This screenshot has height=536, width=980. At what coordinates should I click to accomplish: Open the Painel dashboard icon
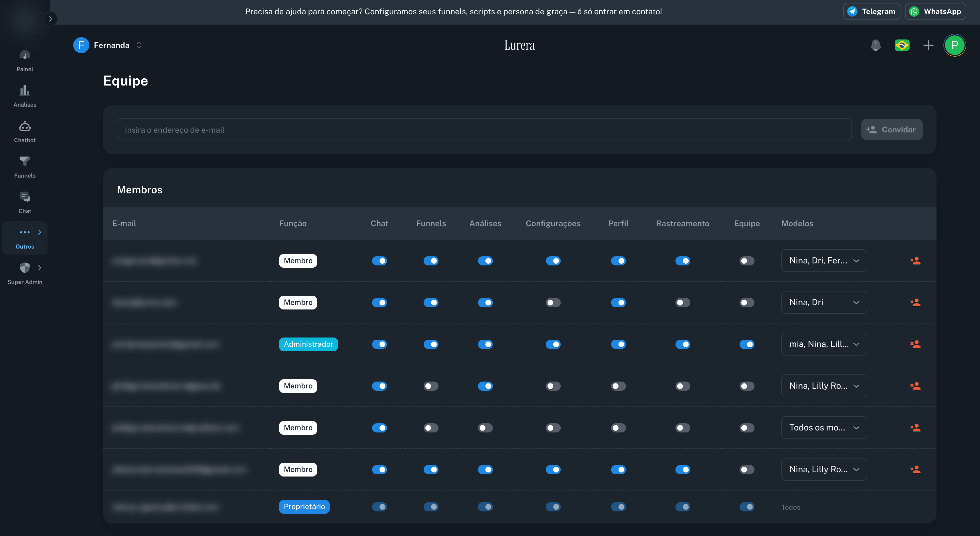coord(25,55)
